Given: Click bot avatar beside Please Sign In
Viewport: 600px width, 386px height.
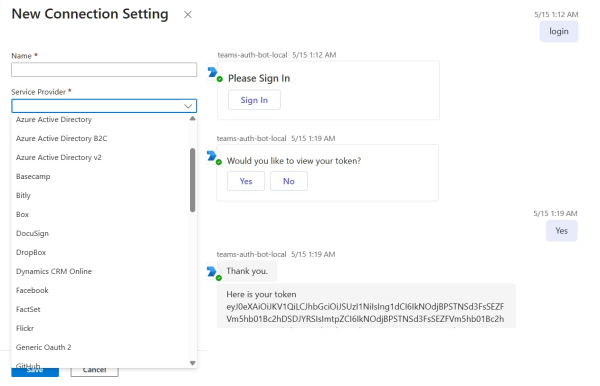Looking at the screenshot, I should point(214,73).
